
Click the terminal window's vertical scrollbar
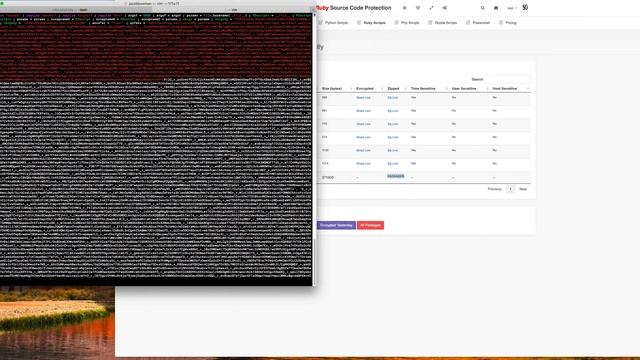[x=314, y=149]
